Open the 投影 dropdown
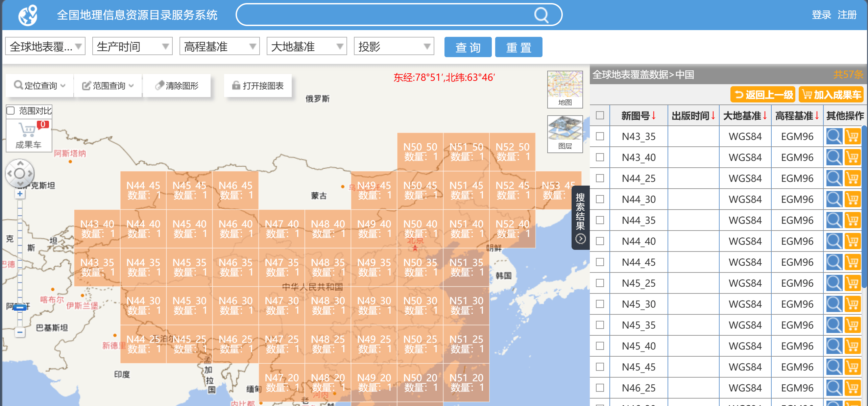The height and width of the screenshot is (406, 868). pos(394,46)
